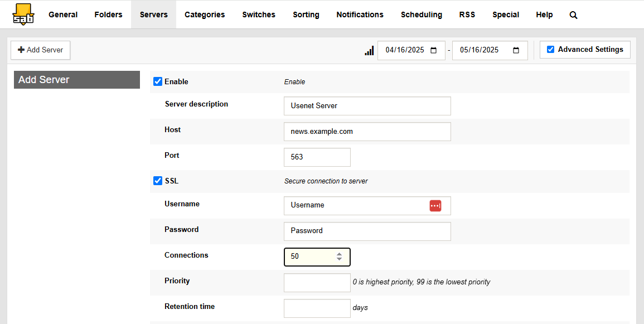Click the signal bars statistics icon

click(369, 51)
